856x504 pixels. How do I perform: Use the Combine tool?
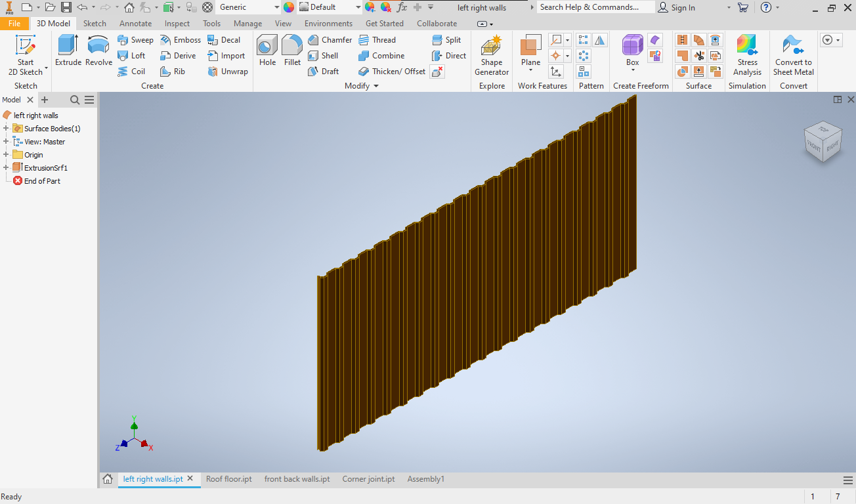(x=381, y=56)
